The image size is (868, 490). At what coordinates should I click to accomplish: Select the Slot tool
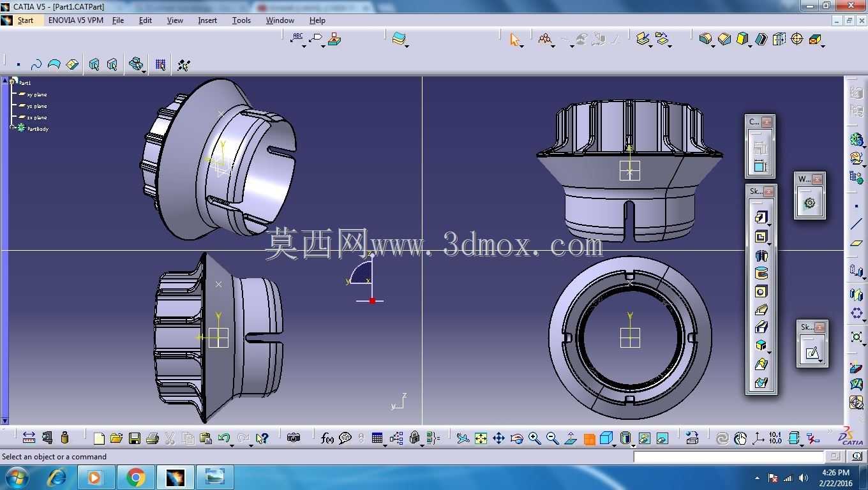coord(761,327)
